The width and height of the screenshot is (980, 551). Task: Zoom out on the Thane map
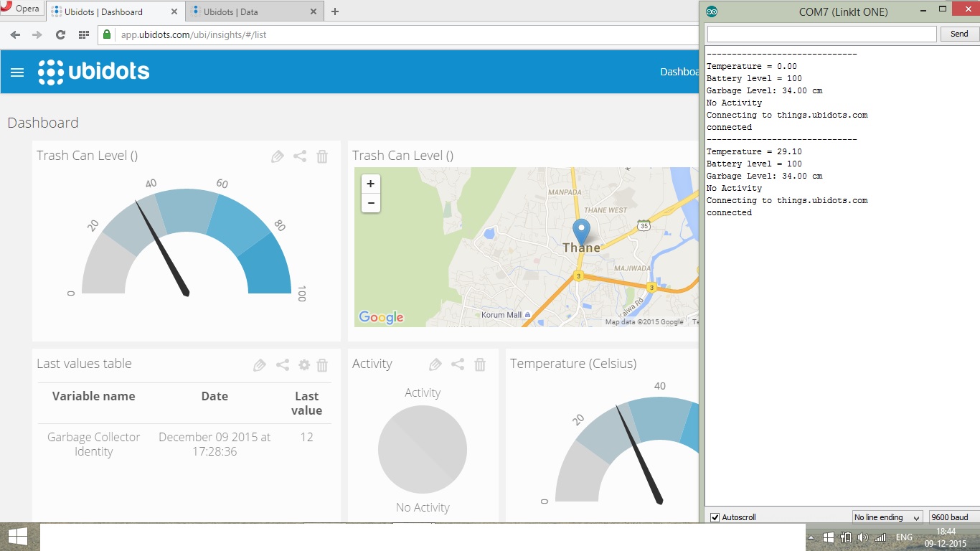(370, 203)
